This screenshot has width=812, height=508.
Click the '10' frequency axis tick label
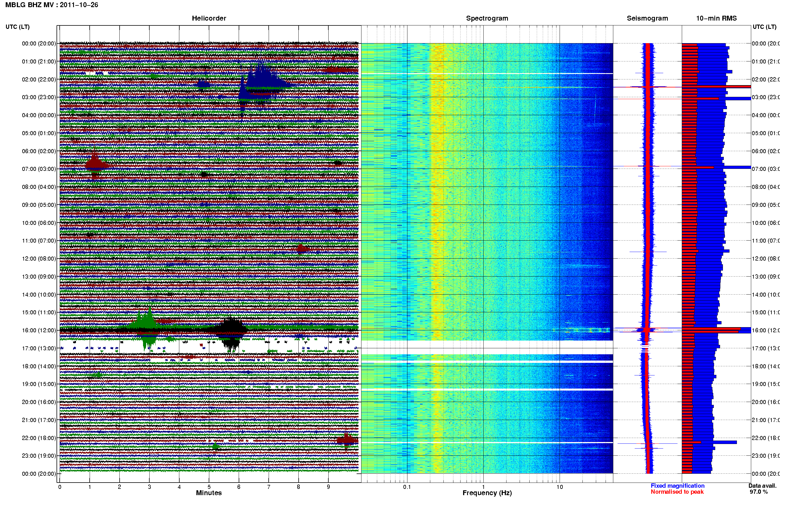point(560,487)
